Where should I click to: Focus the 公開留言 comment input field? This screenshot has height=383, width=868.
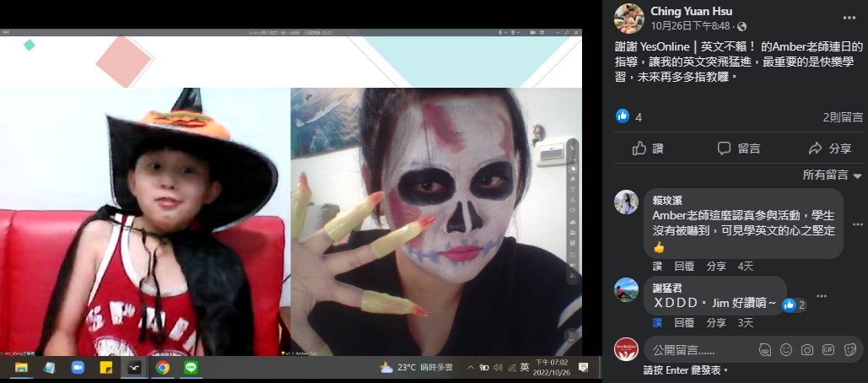tap(752, 350)
